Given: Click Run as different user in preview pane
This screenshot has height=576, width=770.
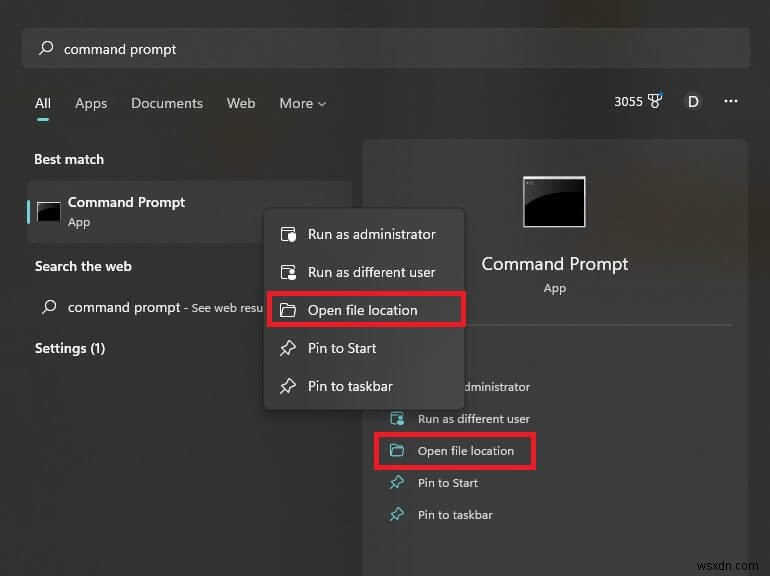Looking at the screenshot, I should [473, 419].
